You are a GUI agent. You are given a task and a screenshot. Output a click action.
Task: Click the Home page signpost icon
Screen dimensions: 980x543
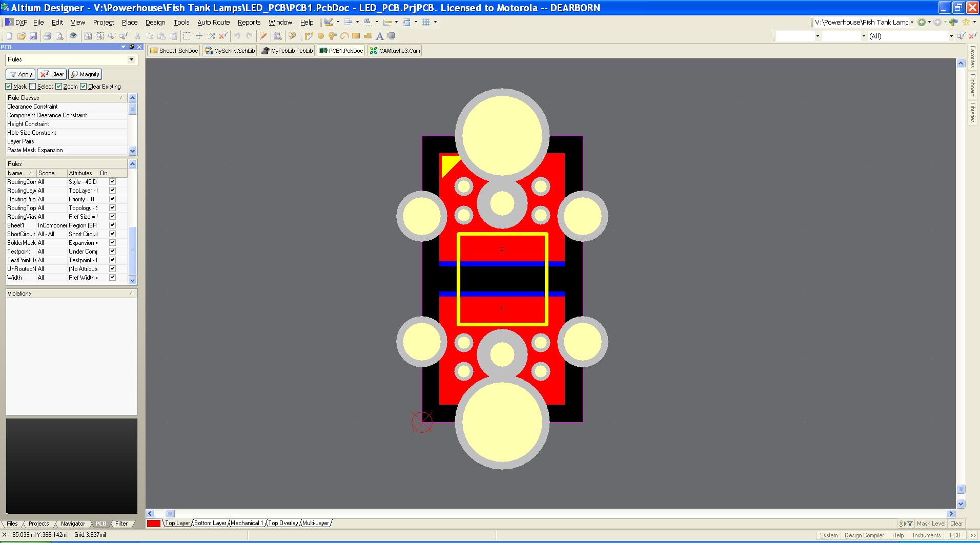[x=953, y=22]
